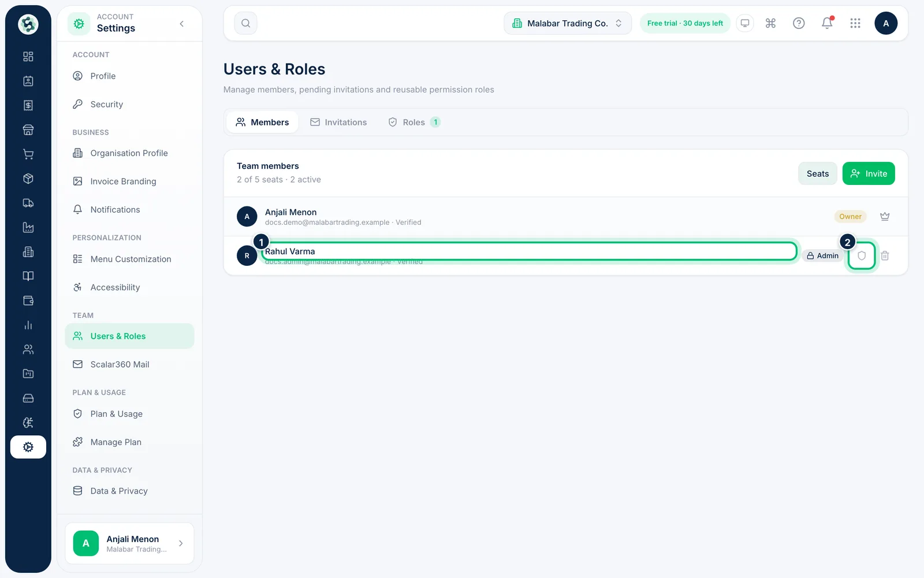Open the delivery truck icon in the dark sidebar
The image size is (924, 578).
pos(28,203)
